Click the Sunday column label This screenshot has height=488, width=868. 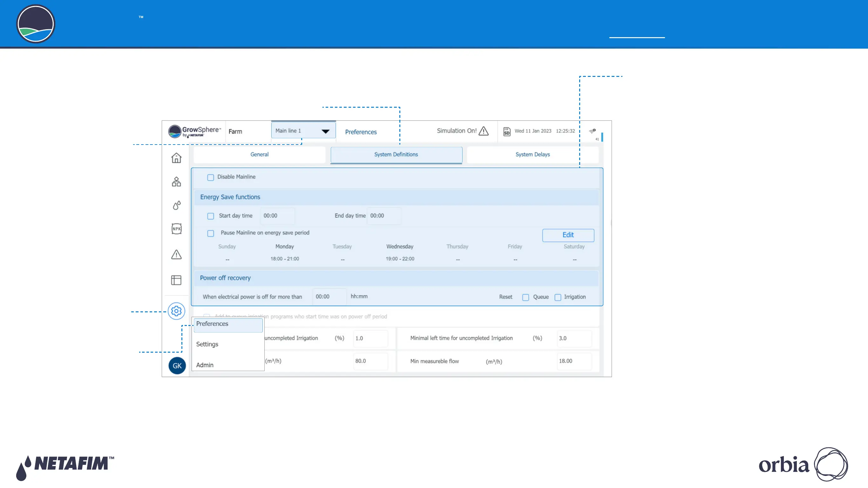pyautogui.click(x=227, y=247)
